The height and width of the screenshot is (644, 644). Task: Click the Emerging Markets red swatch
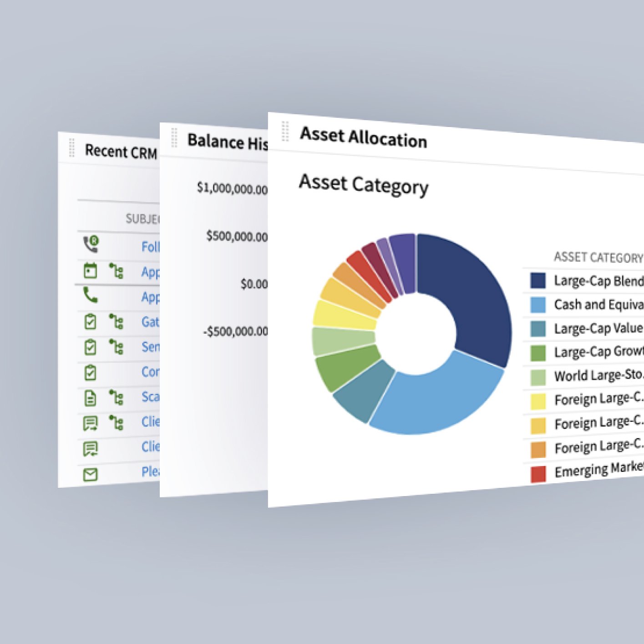tap(538, 474)
